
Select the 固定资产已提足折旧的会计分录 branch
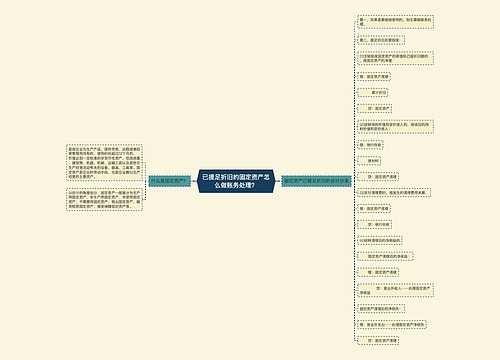coord(316,181)
